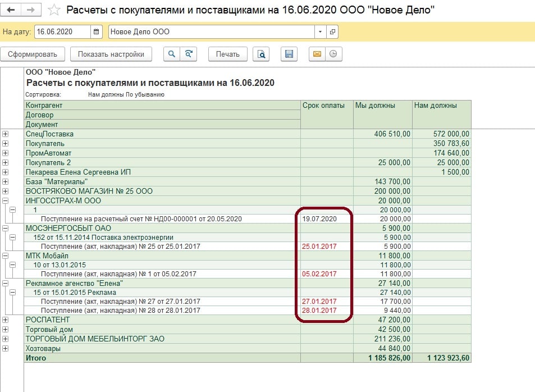
Task: Add report to favorites with star icon
Action: coord(54,10)
